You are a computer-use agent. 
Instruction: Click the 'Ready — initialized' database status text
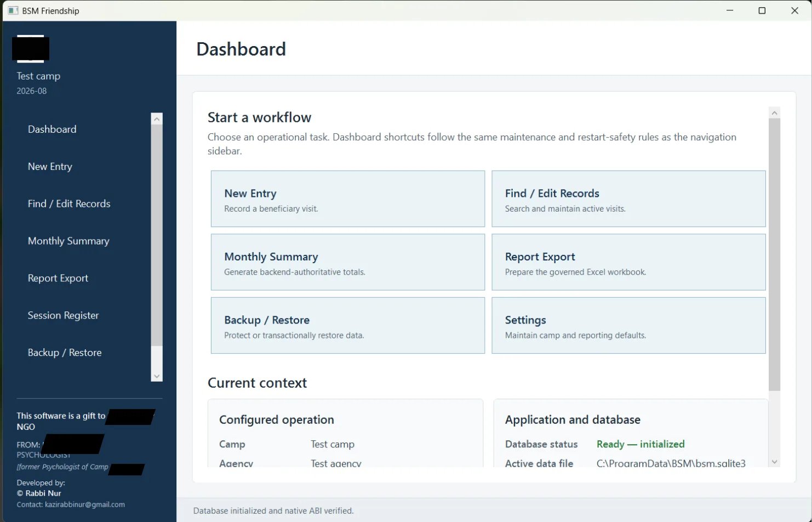click(x=641, y=444)
